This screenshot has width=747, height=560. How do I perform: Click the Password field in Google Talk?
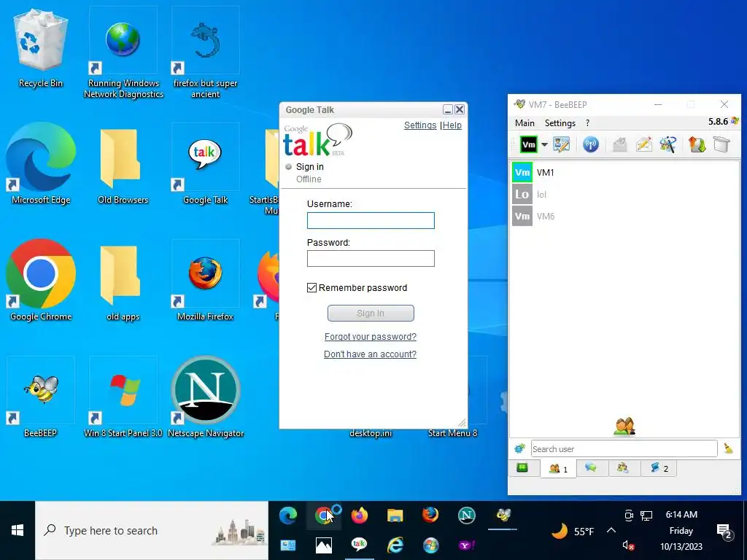371,259
